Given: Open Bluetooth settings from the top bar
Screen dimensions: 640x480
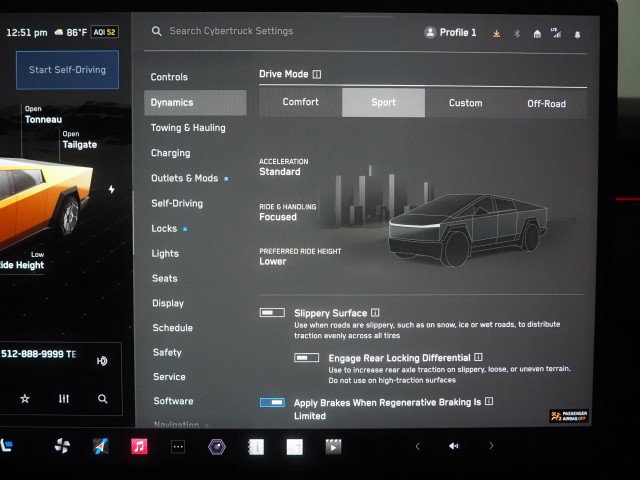Looking at the screenshot, I should pos(517,33).
